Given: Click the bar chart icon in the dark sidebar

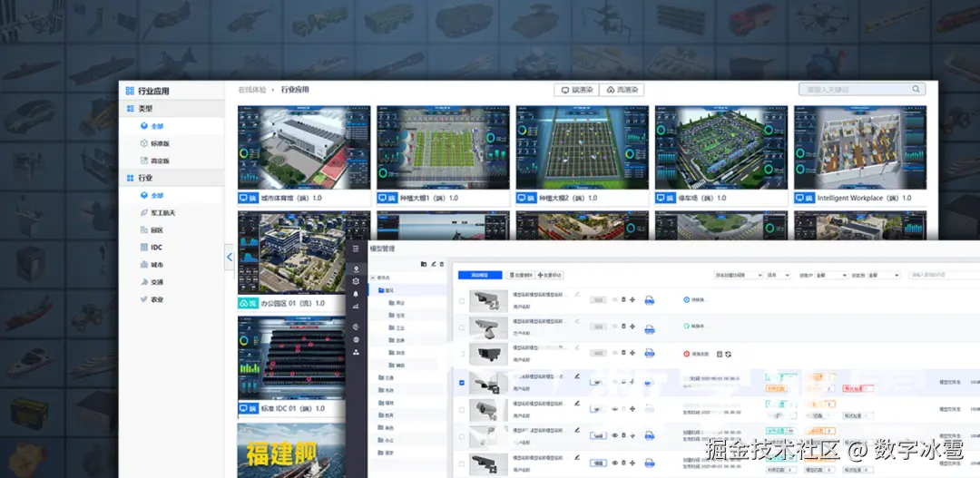Looking at the screenshot, I should click(357, 307).
